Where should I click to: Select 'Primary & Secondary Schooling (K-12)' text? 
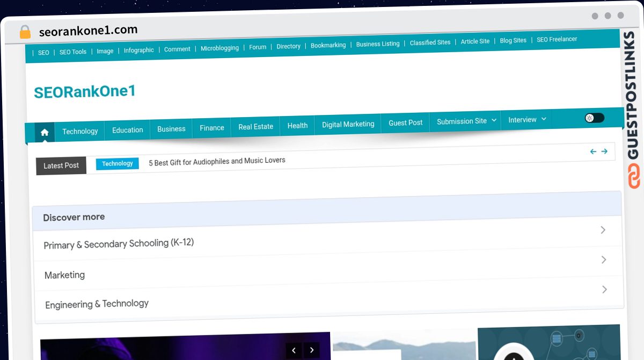[x=119, y=244]
